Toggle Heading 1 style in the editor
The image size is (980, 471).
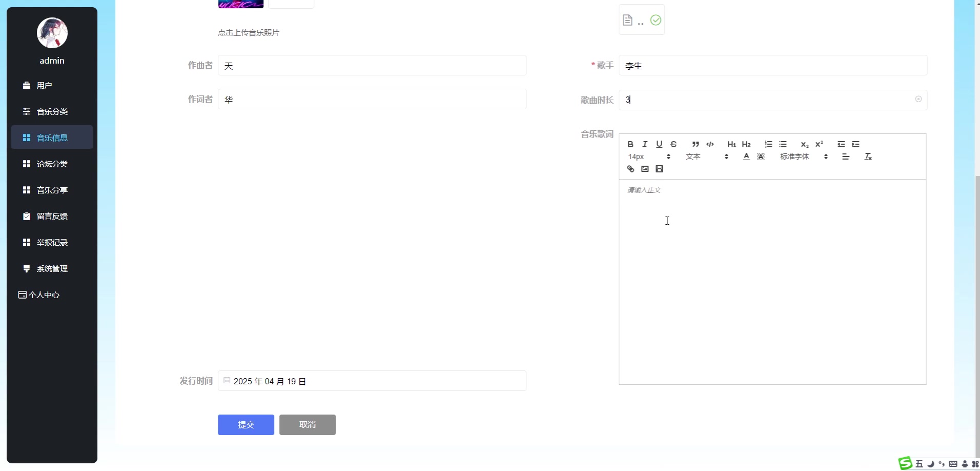click(731, 144)
